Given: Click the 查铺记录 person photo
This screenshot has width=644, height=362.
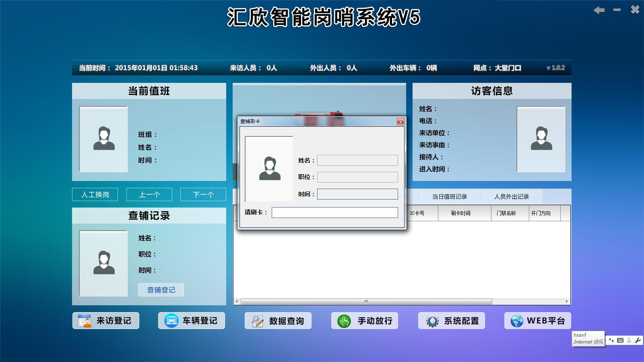Looking at the screenshot, I should point(103,263).
